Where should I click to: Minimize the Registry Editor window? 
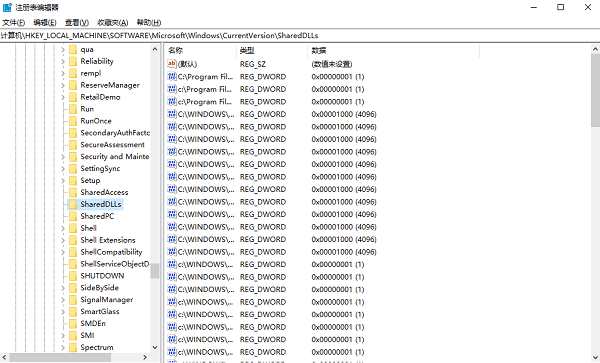tap(534, 7)
